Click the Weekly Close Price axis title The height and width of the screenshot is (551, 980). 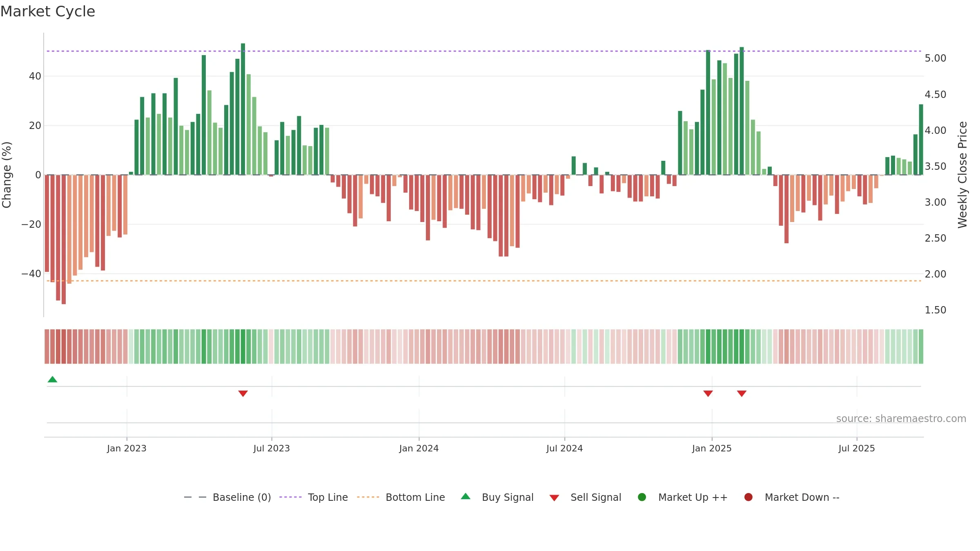coord(962,175)
